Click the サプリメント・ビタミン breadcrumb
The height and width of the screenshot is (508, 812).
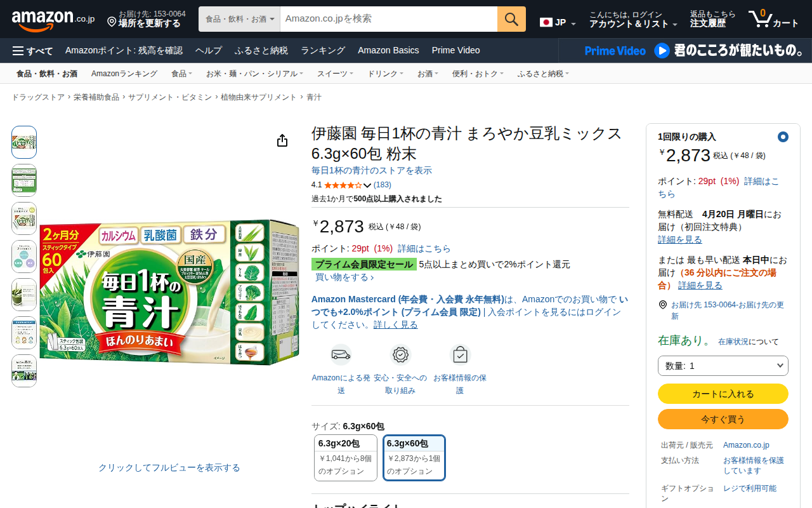[170, 97]
